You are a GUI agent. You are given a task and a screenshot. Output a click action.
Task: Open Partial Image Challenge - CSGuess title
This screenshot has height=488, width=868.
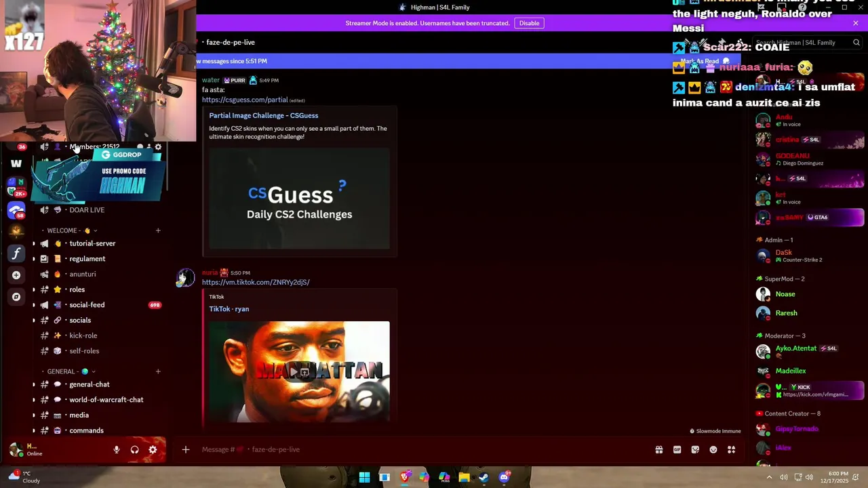[x=263, y=115]
